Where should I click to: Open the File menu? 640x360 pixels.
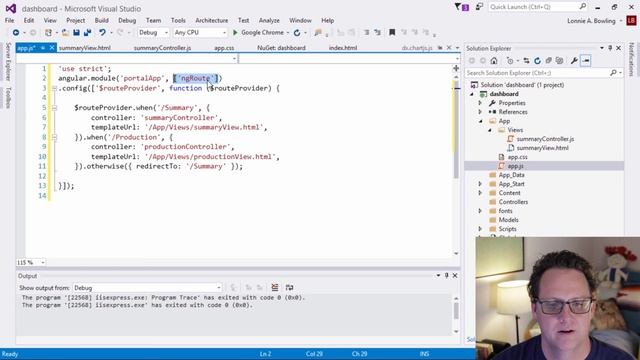(9, 20)
